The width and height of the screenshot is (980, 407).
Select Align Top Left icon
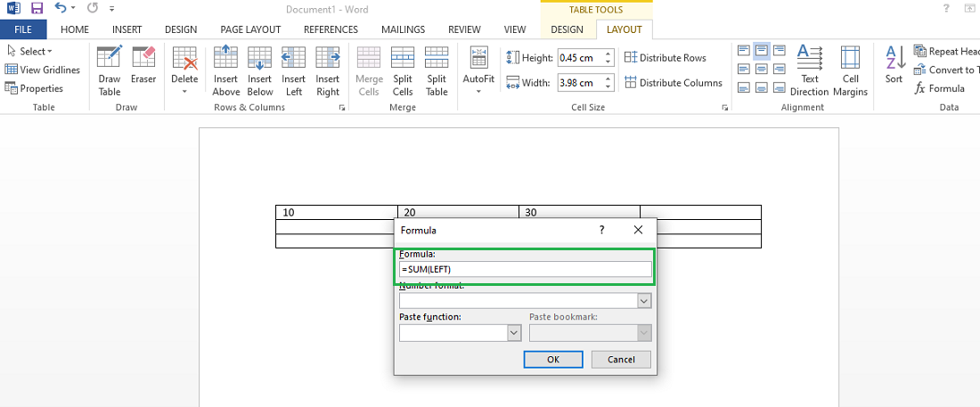[744, 50]
